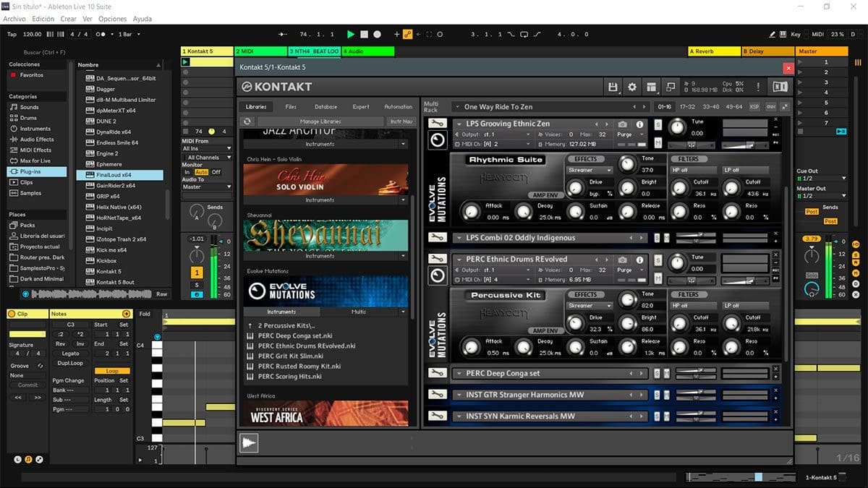Viewport: 868px width, 488px height.
Task: Open the Ayuda menu
Action: (x=142, y=19)
